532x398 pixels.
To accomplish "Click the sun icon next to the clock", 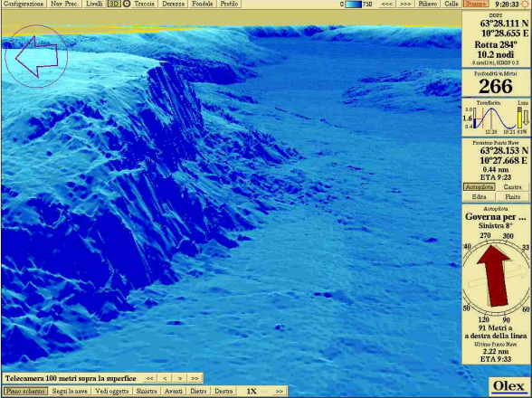I will [526, 5].
